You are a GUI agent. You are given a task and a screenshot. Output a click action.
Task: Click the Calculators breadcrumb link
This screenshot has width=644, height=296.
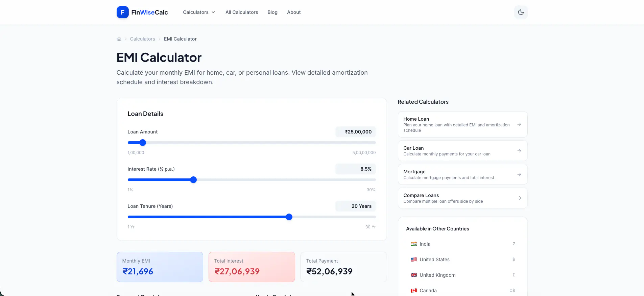(x=142, y=39)
